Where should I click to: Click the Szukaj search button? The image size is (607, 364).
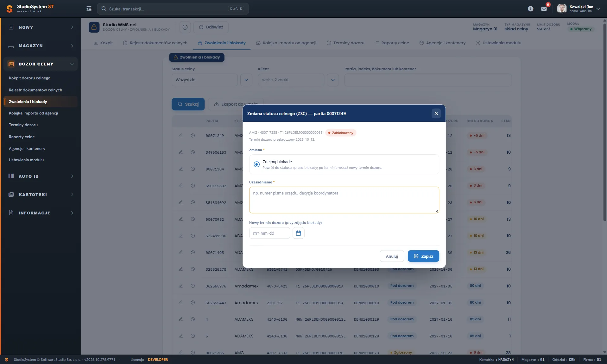pyautogui.click(x=188, y=104)
